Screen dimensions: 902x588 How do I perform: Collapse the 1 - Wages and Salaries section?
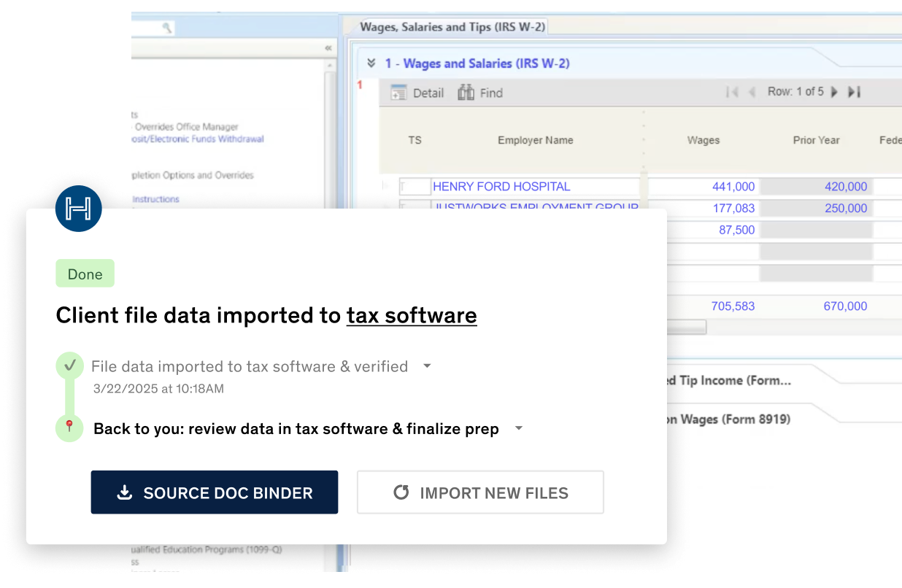(371, 63)
